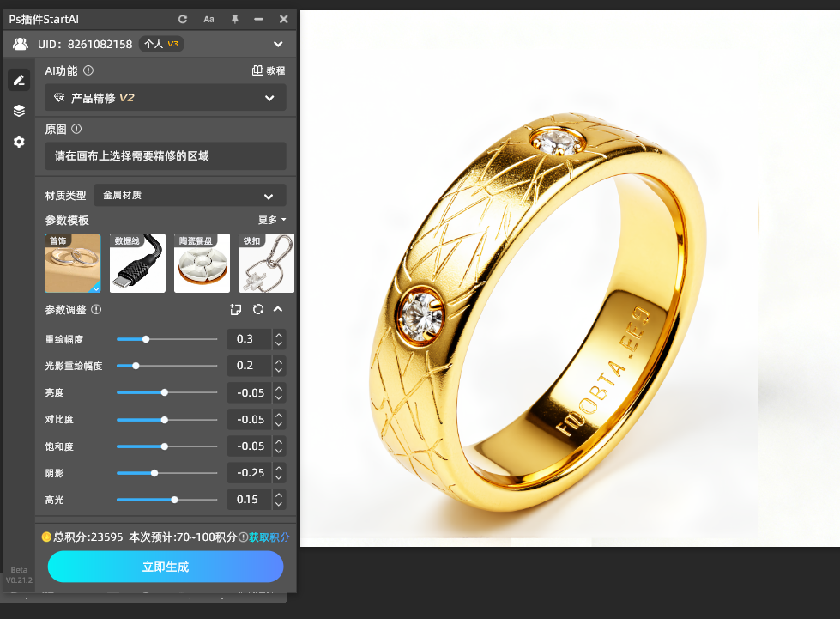The height and width of the screenshot is (619, 840).
Task: Open the 更多 templates menu
Action: click(x=272, y=220)
